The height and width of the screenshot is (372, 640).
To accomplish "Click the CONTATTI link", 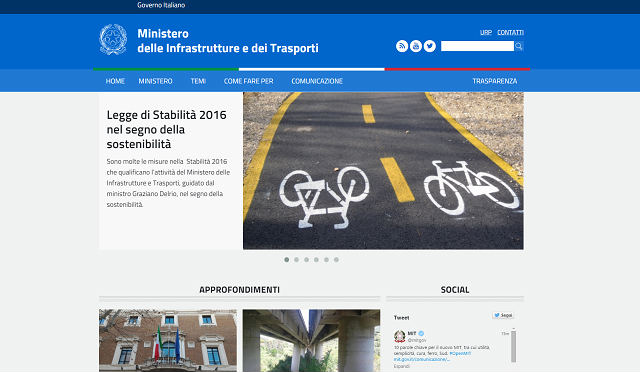I will [x=510, y=33].
